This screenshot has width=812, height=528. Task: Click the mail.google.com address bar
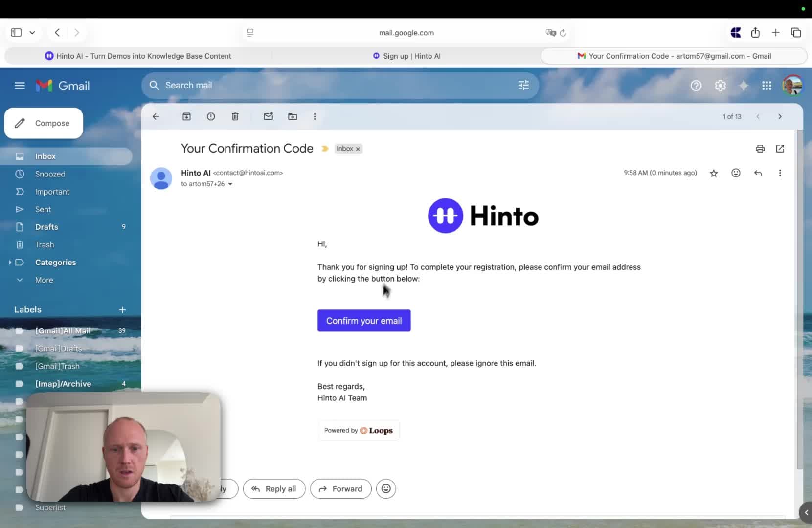coord(406,33)
